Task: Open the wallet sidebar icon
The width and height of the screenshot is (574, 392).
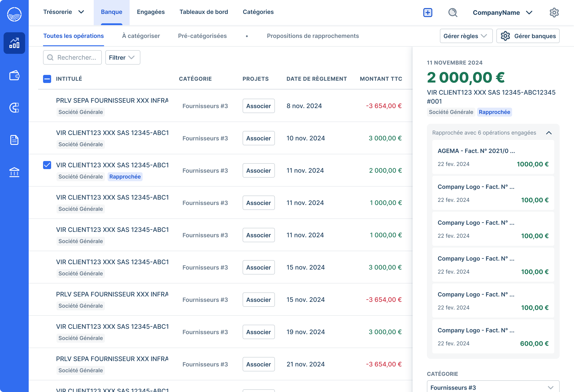Action: (14, 75)
